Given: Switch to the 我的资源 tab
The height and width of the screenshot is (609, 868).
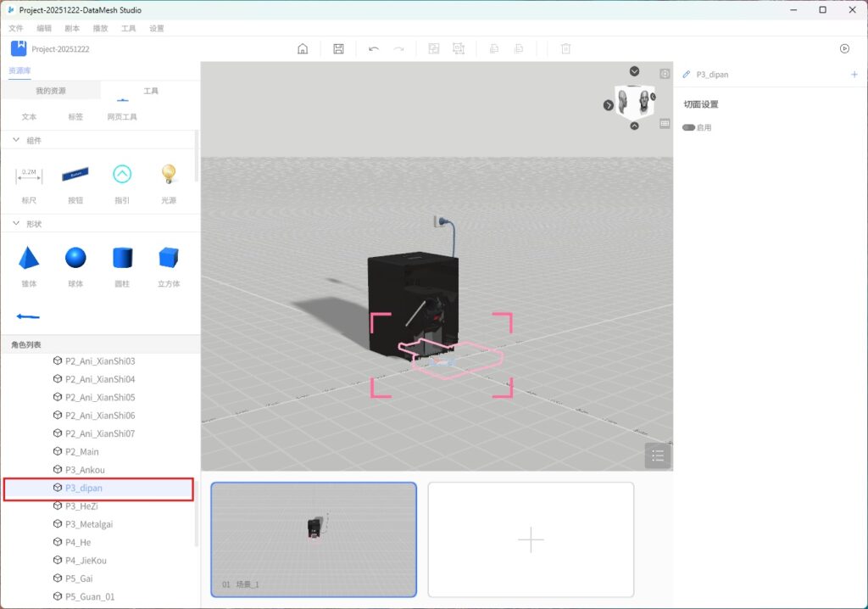Looking at the screenshot, I should click(50, 91).
